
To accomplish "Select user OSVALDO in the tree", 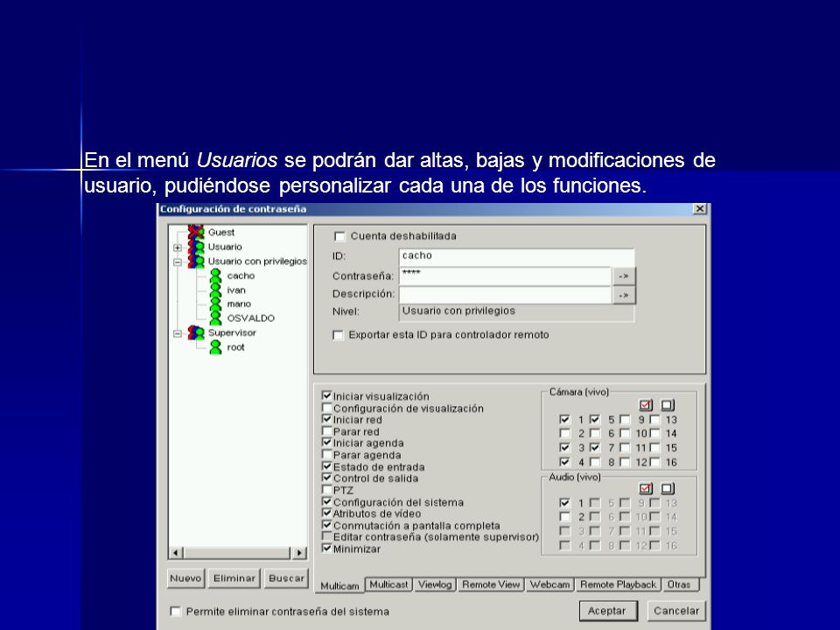I will [251, 318].
